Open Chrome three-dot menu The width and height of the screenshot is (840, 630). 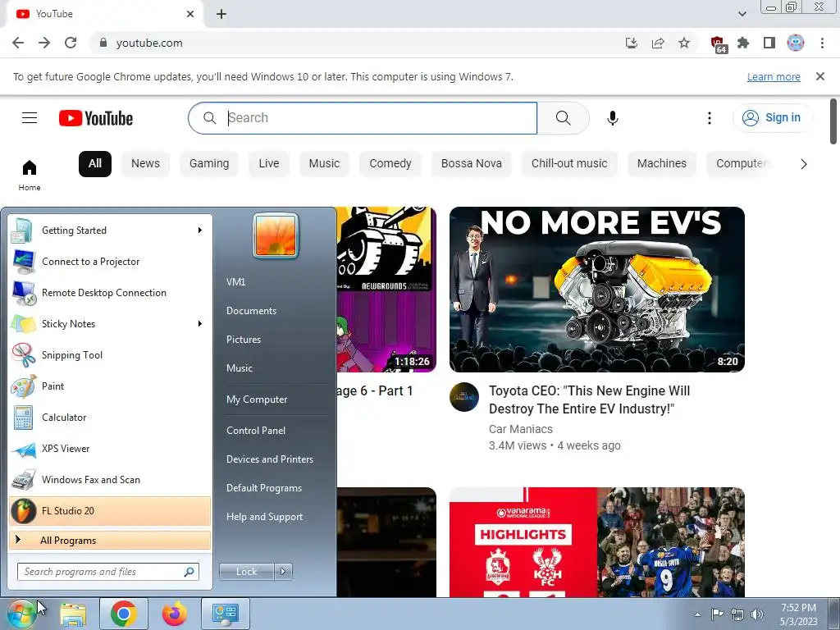click(822, 43)
